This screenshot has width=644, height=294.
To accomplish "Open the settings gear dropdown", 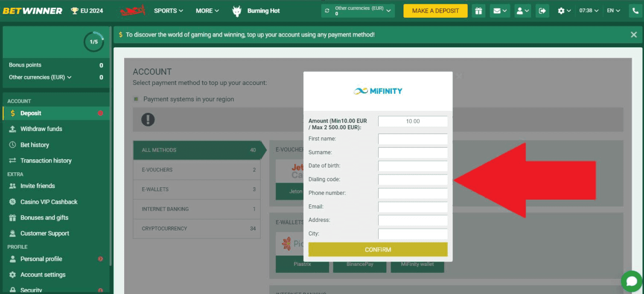I will [x=564, y=11].
